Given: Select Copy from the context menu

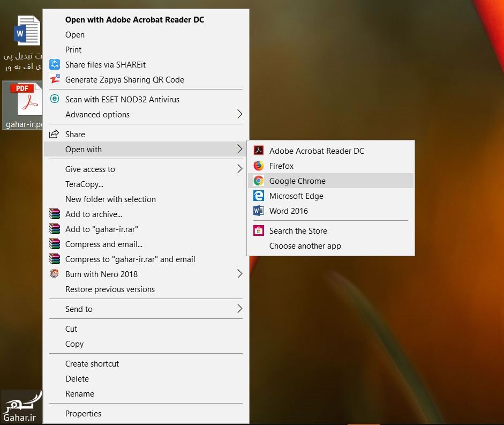Looking at the screenshot, I should (x=146, y=344).
